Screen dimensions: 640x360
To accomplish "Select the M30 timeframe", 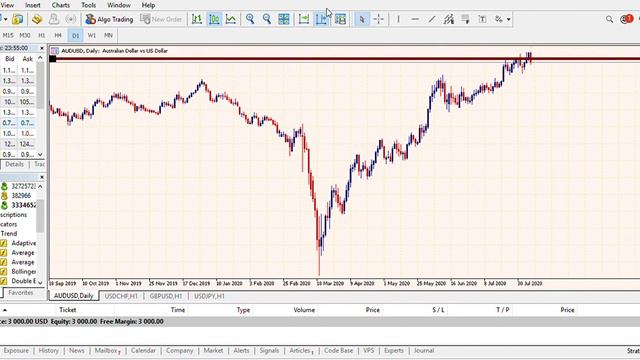I will (x=25, y=36).
